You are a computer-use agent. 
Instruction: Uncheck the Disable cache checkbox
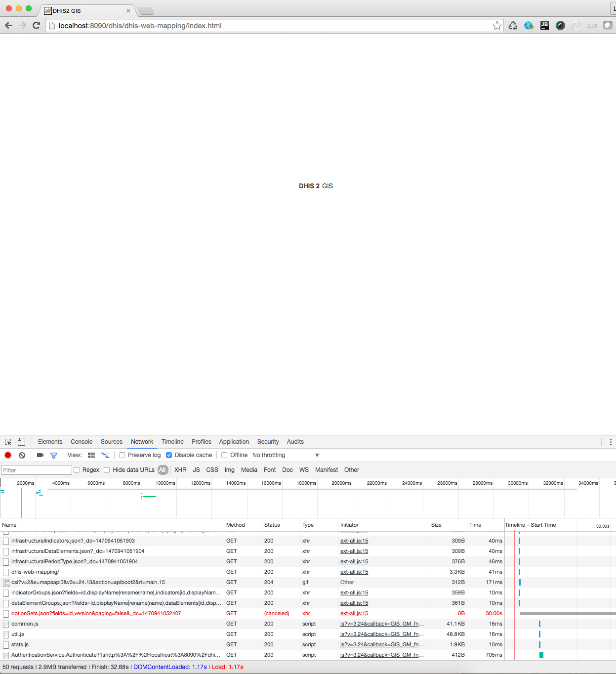169,455
